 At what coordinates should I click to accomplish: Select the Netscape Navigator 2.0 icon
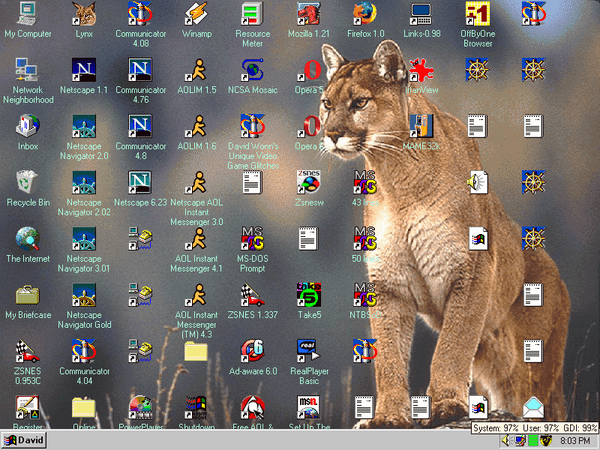(84, 126)
